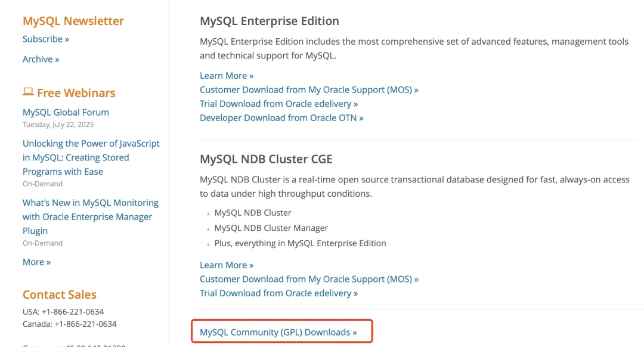Click the laptop icon beside Free Webinars

pyautogui.click(x=28, y=92)
